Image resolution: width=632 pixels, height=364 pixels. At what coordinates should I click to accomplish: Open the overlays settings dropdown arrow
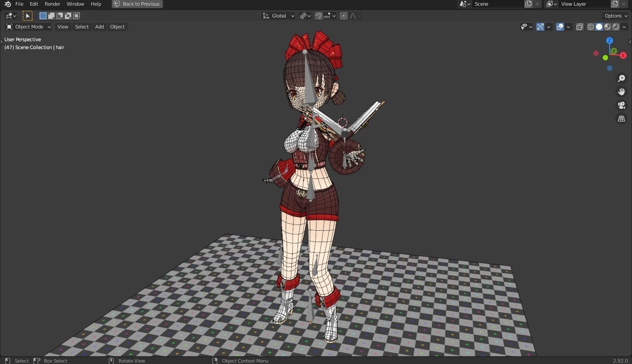tap(568, 27)
